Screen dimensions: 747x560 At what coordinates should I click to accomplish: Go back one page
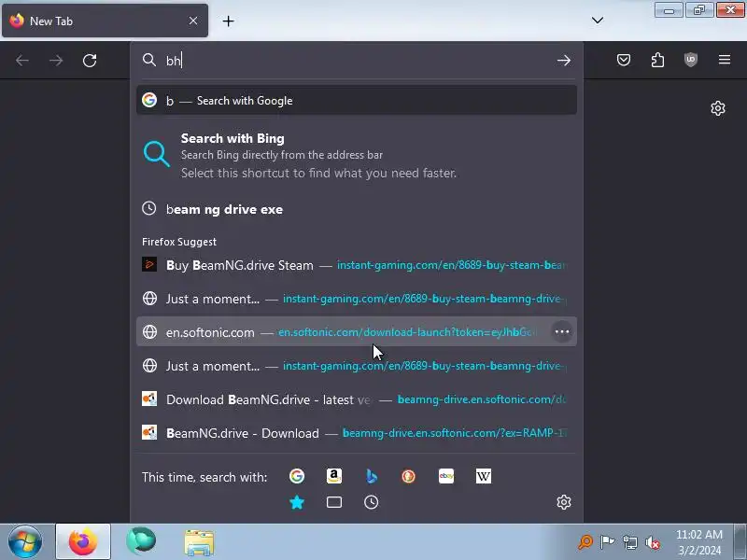tap(22, 61)
